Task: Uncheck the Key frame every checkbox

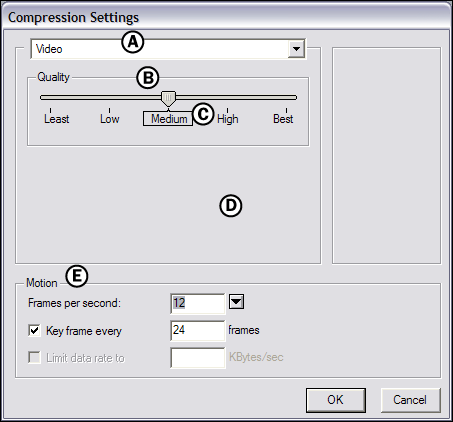Action: tap(34, 331)
